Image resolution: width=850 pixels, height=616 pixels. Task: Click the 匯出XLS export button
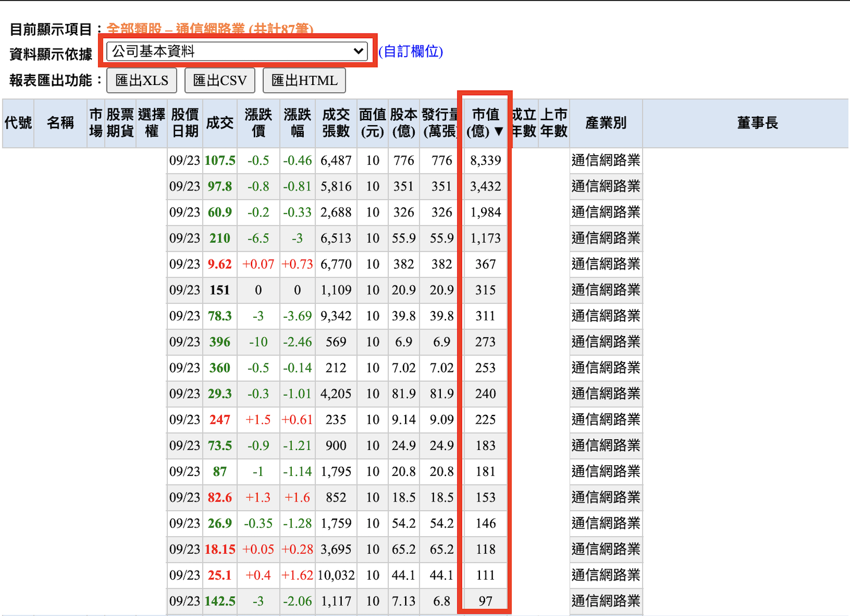click(x=142, y=80)
